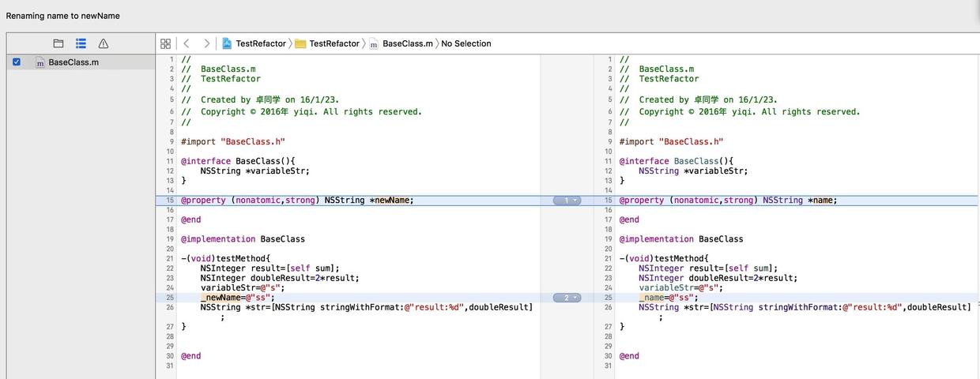This screenshot has width=980, height=379.
Task: Select the flat list view icon
Action: 81,43
